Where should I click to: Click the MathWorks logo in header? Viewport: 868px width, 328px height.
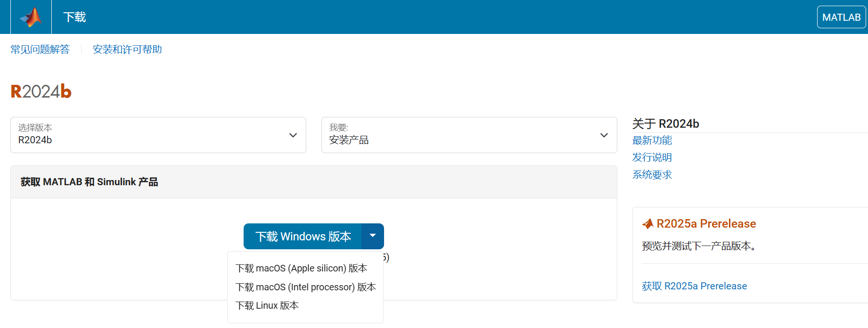[31, 17]
